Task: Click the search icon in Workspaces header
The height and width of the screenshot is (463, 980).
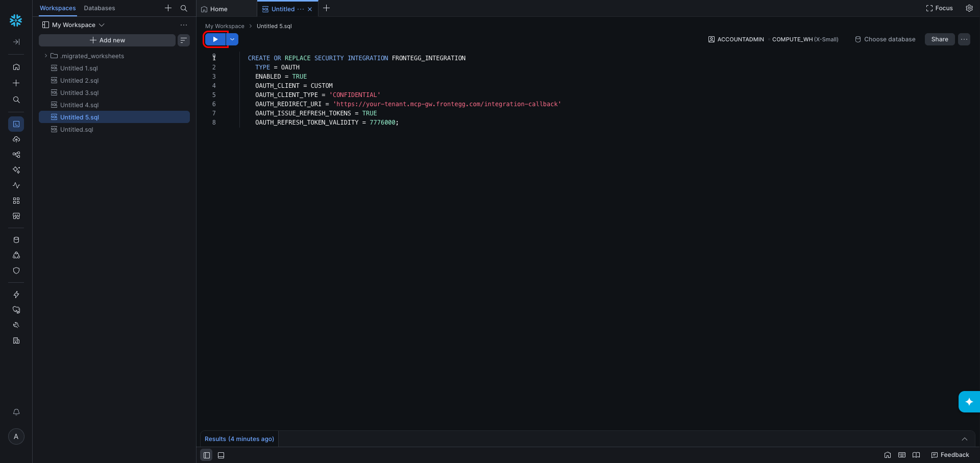Action: pos(184,8)
